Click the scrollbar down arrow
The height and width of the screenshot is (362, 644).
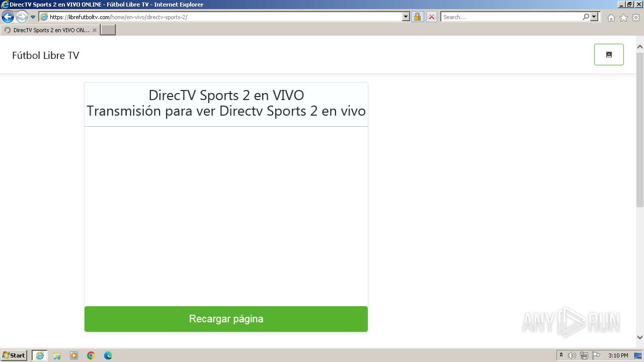[x=640, y=337]
